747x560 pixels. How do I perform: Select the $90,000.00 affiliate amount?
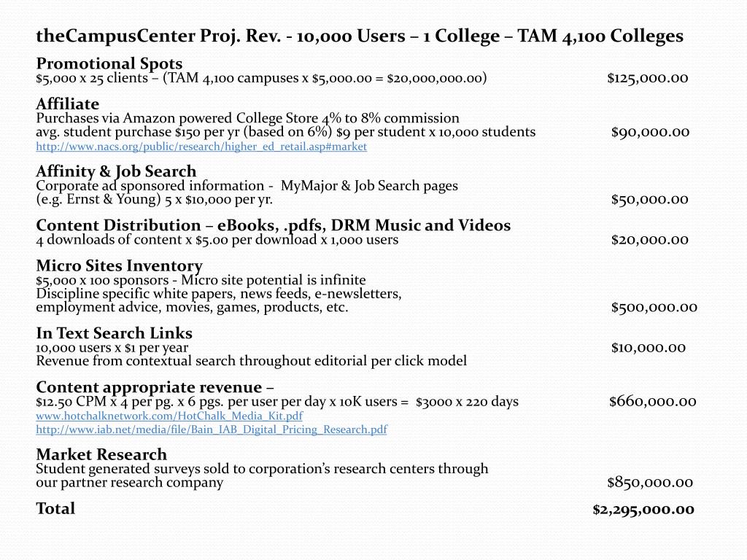click(650, 132)
